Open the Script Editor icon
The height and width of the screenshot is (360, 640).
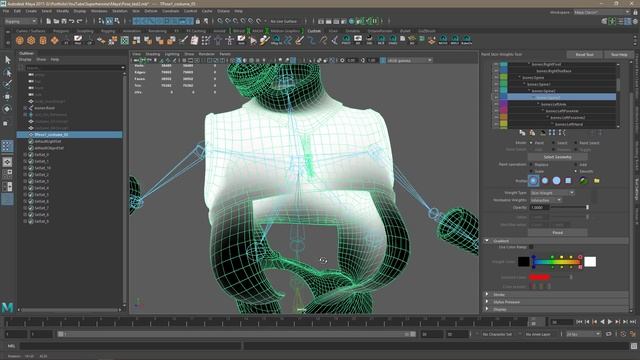(x=633, y=346)
